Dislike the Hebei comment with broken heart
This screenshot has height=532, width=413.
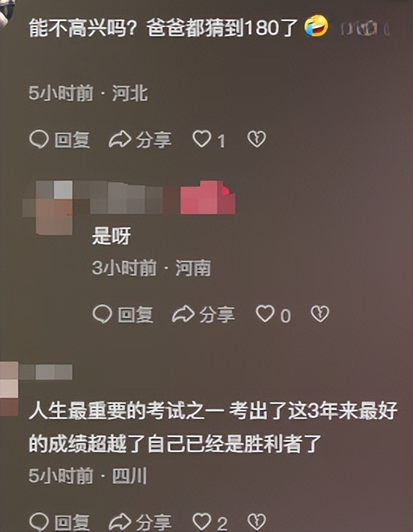pyautogui.click(x=257, y=139)
